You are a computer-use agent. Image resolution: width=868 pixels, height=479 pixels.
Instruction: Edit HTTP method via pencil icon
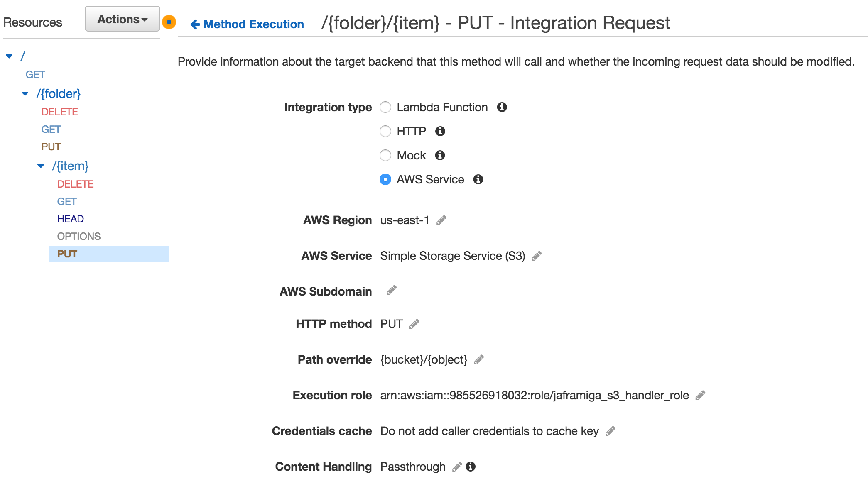pos(414,324)
